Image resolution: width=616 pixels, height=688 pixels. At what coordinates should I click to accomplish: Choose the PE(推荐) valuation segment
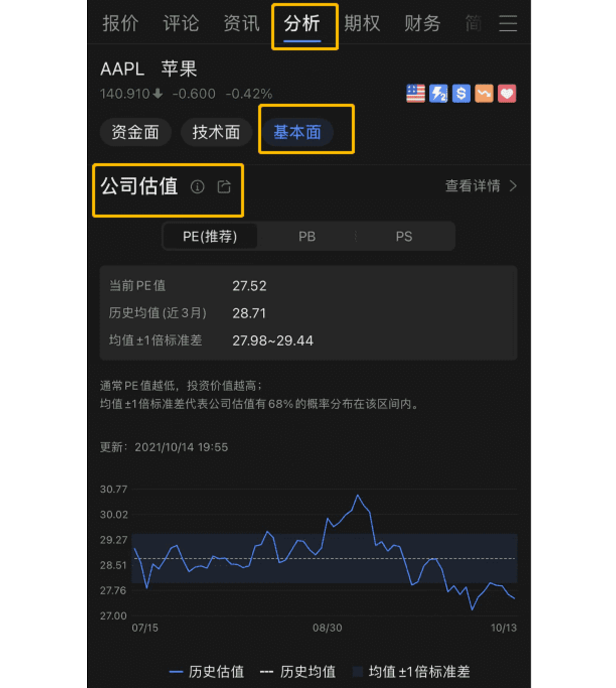point(210,236)
